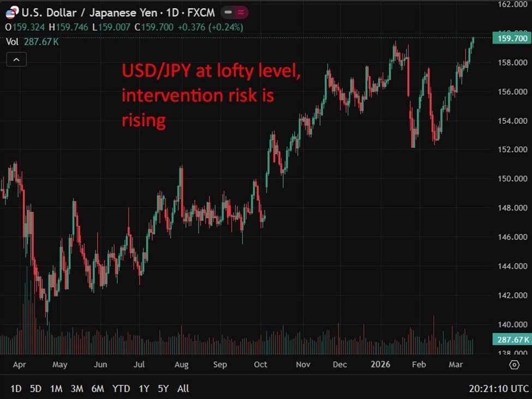Click the pink delayed-data wave icon
The height and width of the screenshot is (399, 532).
tap(241, 12)
